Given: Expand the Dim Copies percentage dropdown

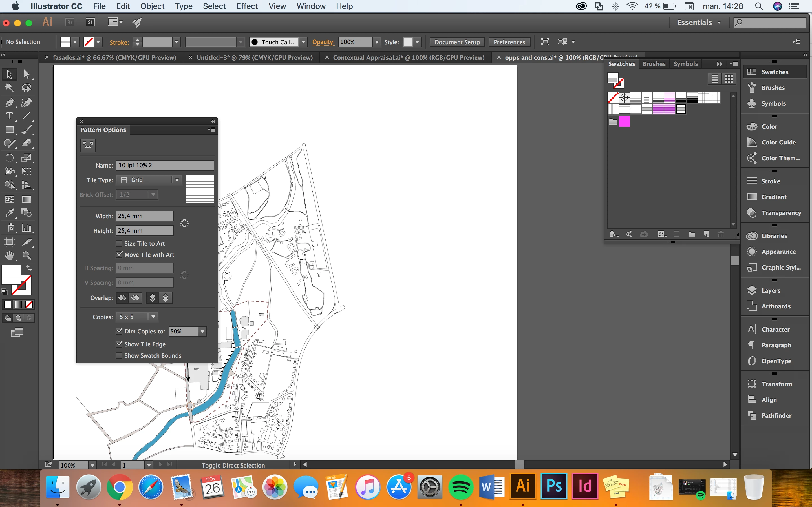Looking at the screenshot, I should pyautogui.click(x=202, y=331).
